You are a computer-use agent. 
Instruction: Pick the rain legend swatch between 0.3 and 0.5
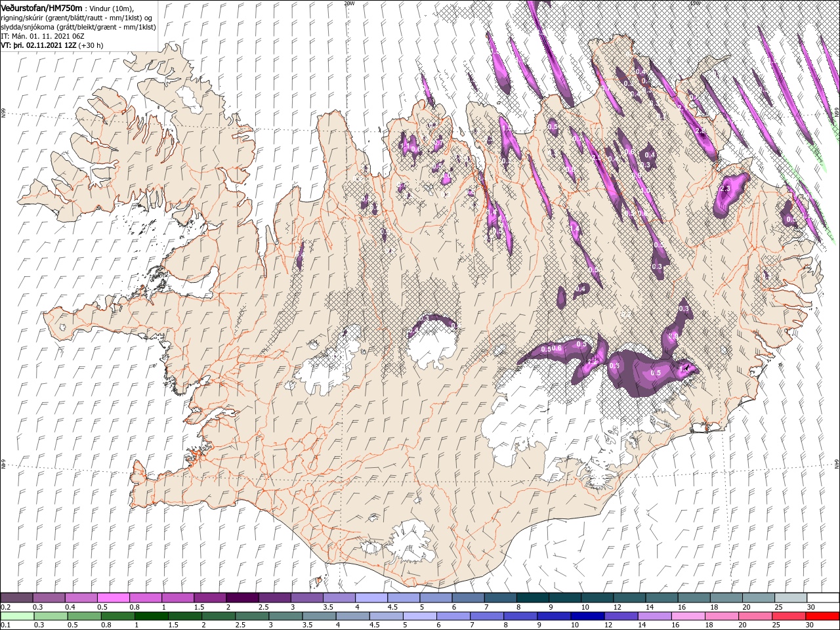pyautogui.click(x=51, y=616)
